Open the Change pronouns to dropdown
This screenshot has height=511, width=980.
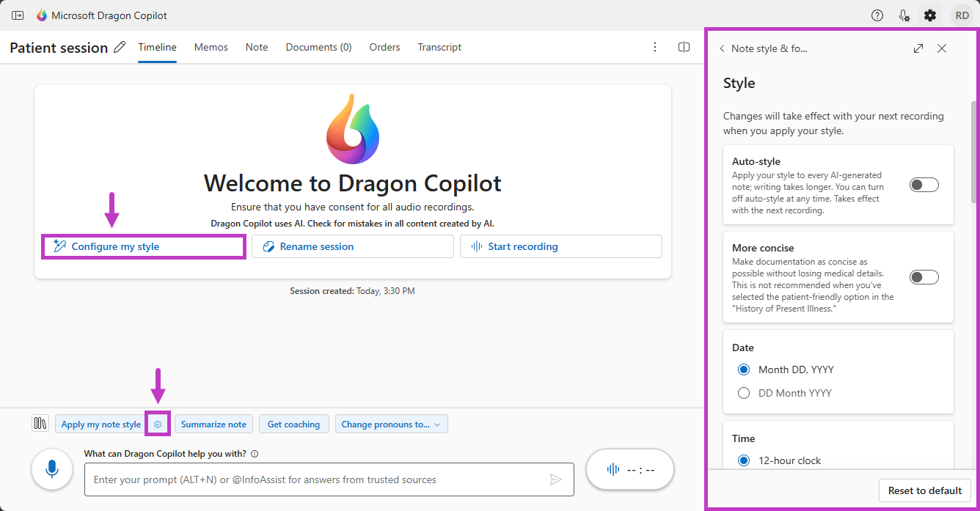pyautogui.click(x=391, y=424)
